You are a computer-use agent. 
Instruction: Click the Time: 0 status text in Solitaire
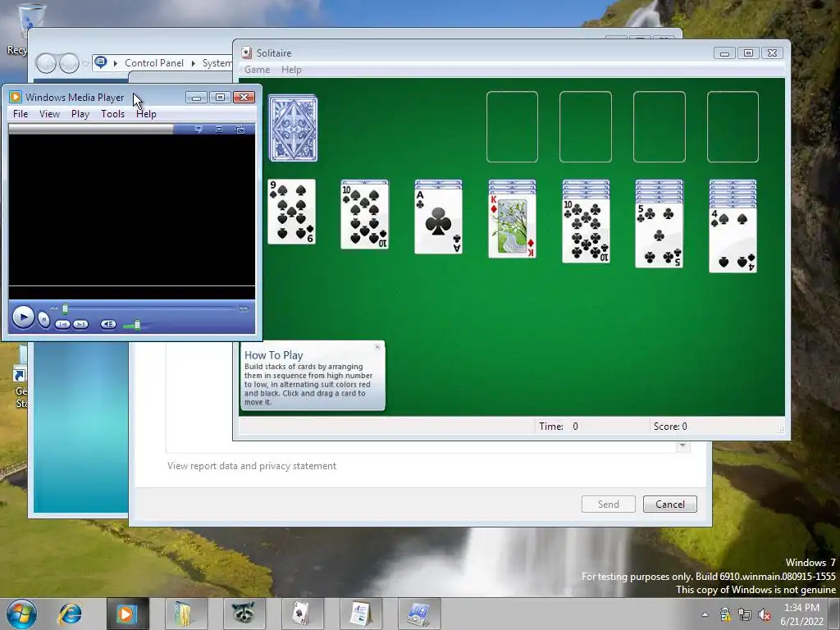558,427
